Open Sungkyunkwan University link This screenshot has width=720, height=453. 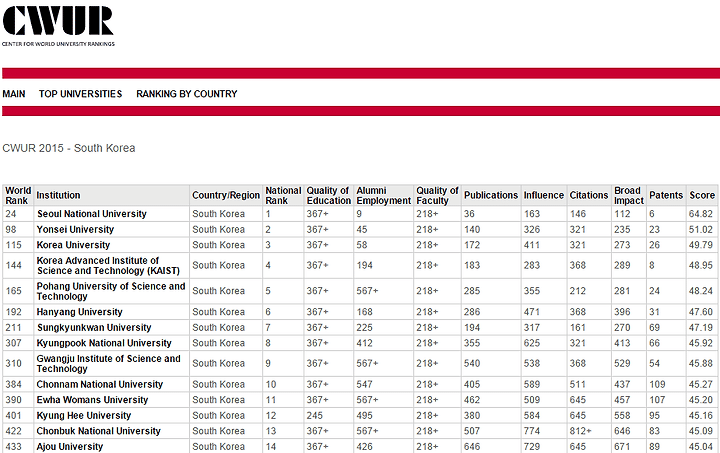94,328
